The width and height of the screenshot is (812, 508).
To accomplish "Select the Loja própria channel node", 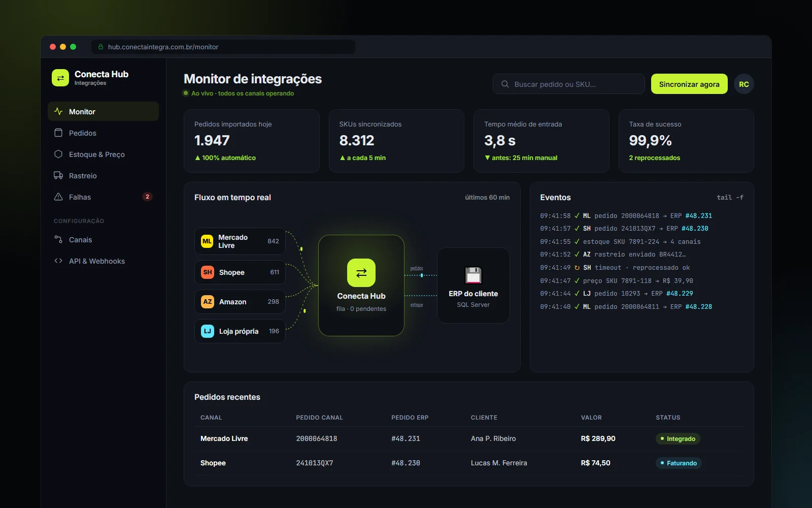I will tap(240, 331).
